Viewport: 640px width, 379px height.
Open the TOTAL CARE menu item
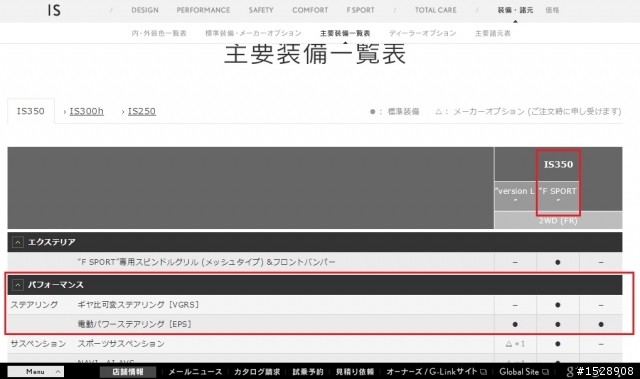[x=436, y=10]
